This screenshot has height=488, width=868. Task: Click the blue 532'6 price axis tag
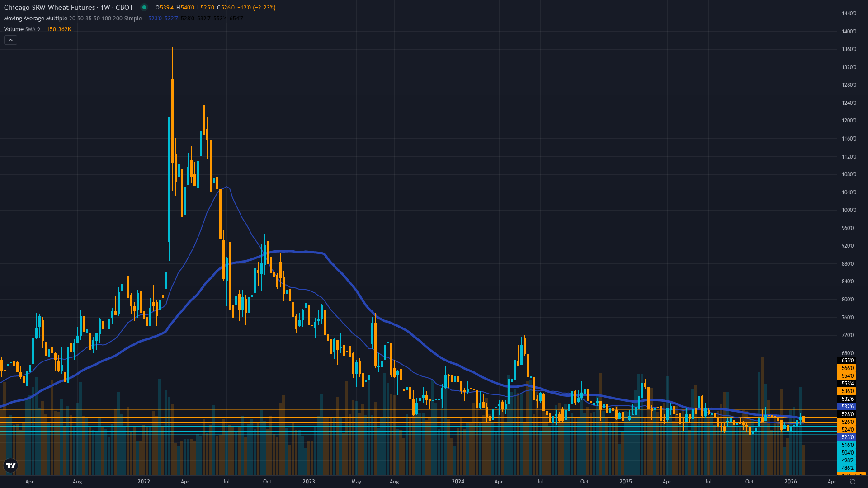[847, 407]
